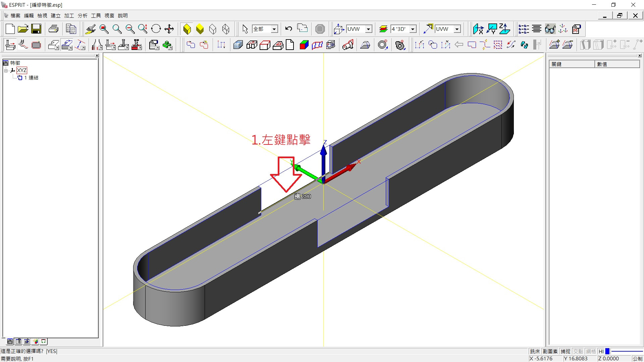Collapse the XYZ tree node

pos(6,70)
